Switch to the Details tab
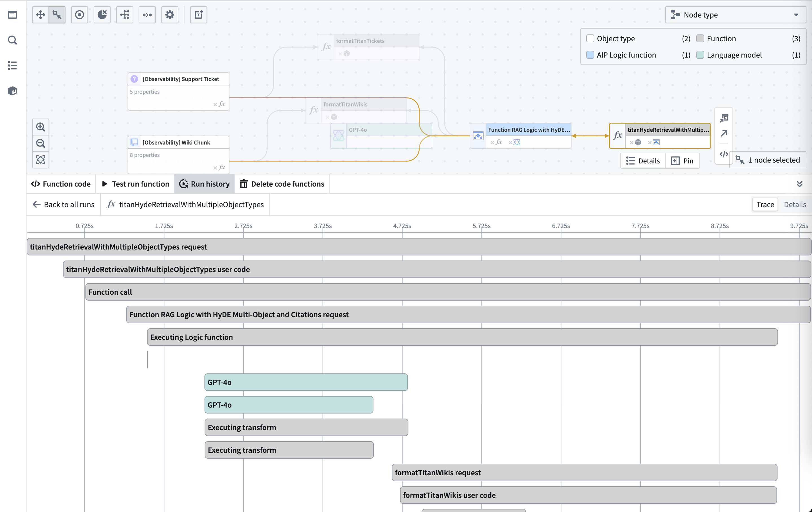812x512 pixels. (795, 204)
